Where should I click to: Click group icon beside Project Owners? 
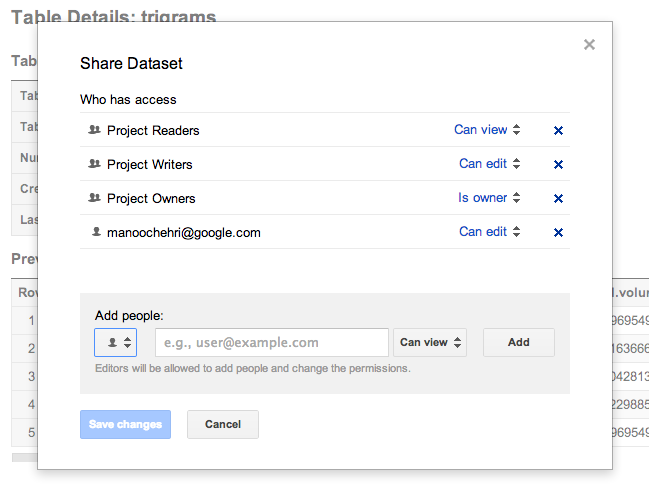(x=95, y=198)
